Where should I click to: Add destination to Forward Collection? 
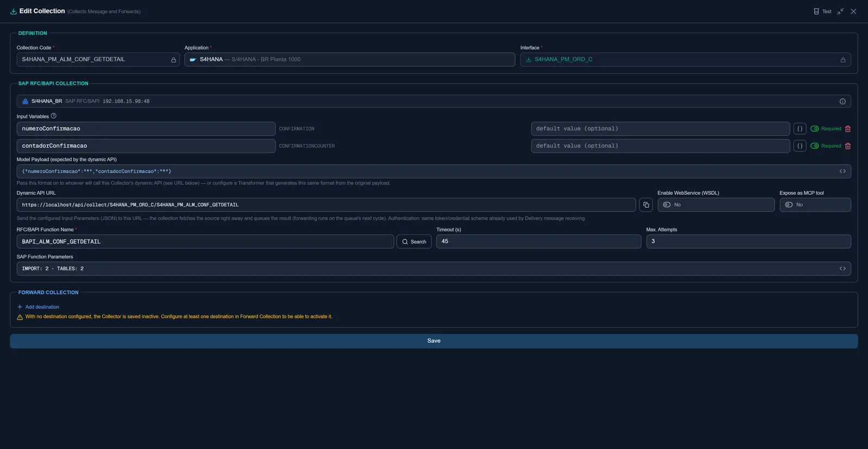point(38,307)
